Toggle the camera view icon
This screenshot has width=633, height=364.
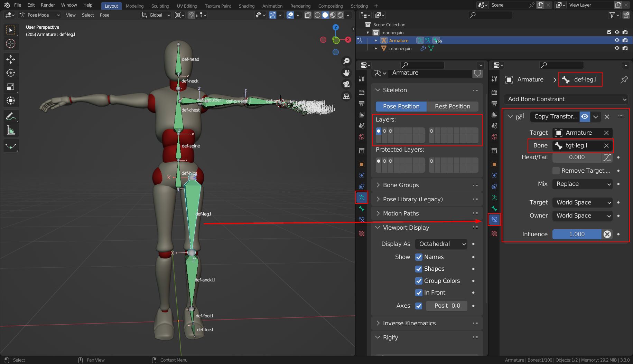(346, 85)
